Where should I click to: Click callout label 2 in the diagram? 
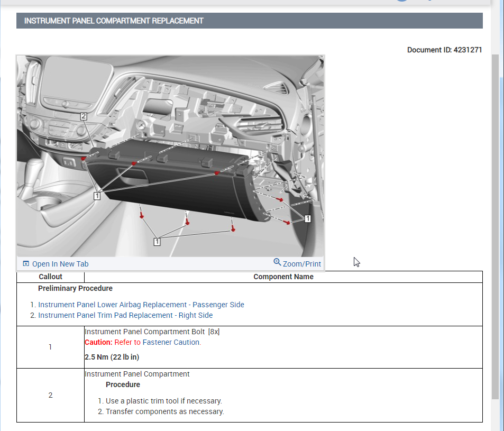click(84, 116)
